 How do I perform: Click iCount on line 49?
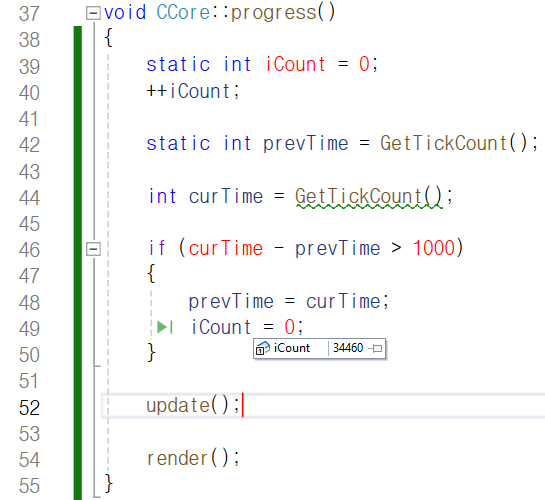point(221,327)
